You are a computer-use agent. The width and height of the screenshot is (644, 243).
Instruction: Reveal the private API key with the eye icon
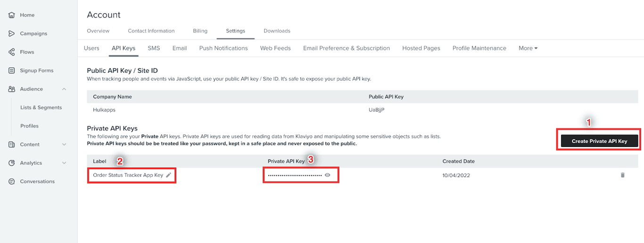coord(328,175)
